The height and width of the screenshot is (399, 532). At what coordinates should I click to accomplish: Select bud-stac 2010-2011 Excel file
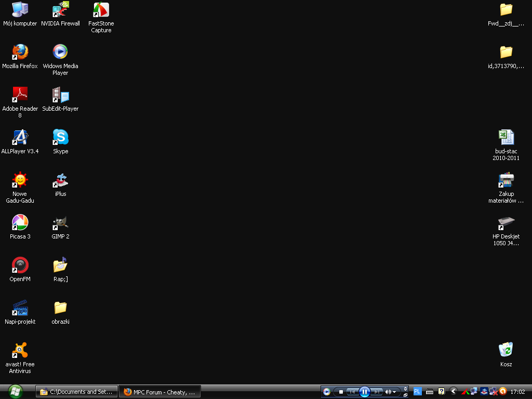[x=506, y=145]
